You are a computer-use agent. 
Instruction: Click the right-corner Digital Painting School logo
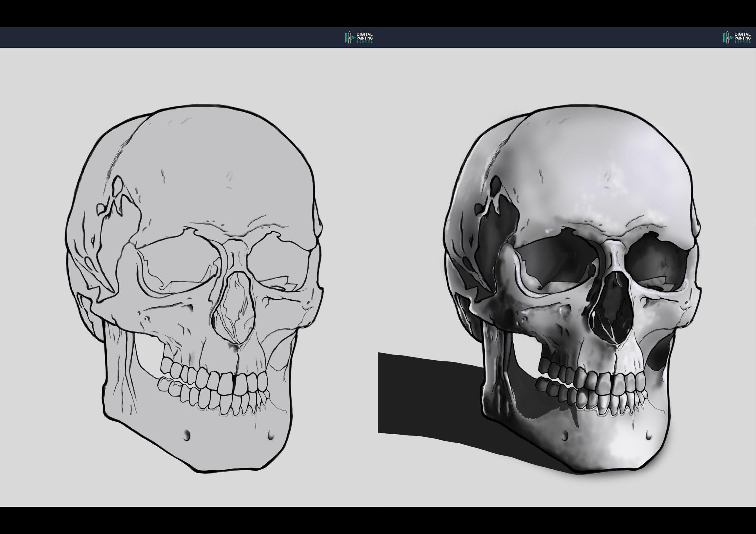[x=737, y=37]
